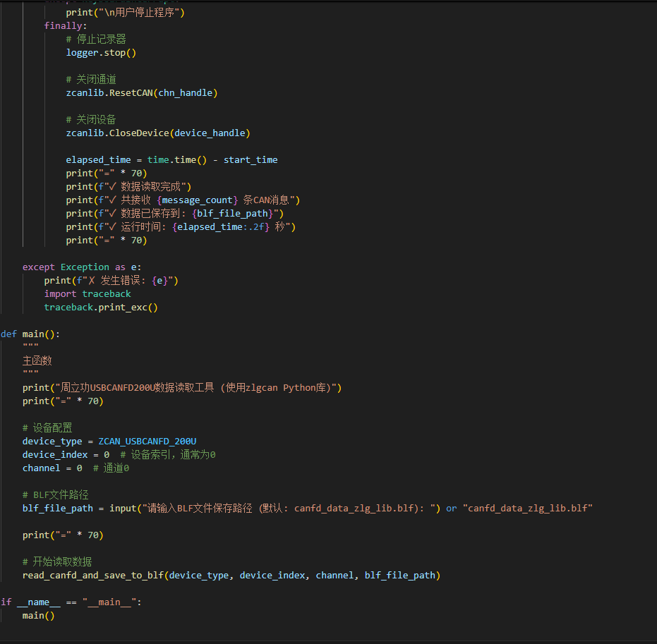This screenshot has width=657, height=644.
Task: Click "channel = 0" assignment
Action: [52, 468]
